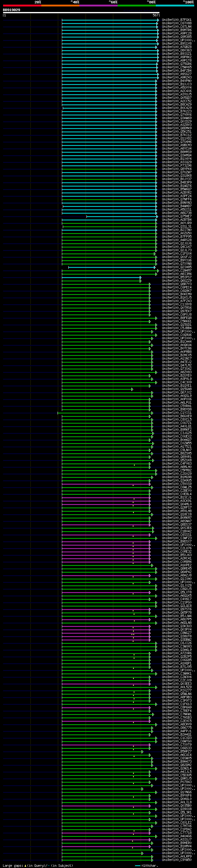Click the white query sequence bar

(81, 12)
